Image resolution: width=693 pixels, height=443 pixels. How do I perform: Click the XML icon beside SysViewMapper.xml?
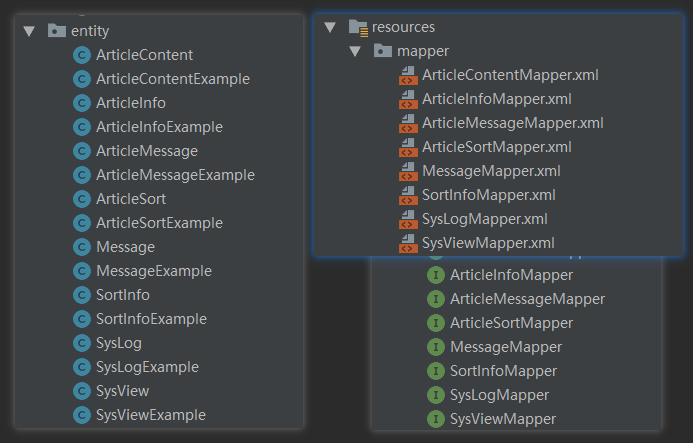408,243
